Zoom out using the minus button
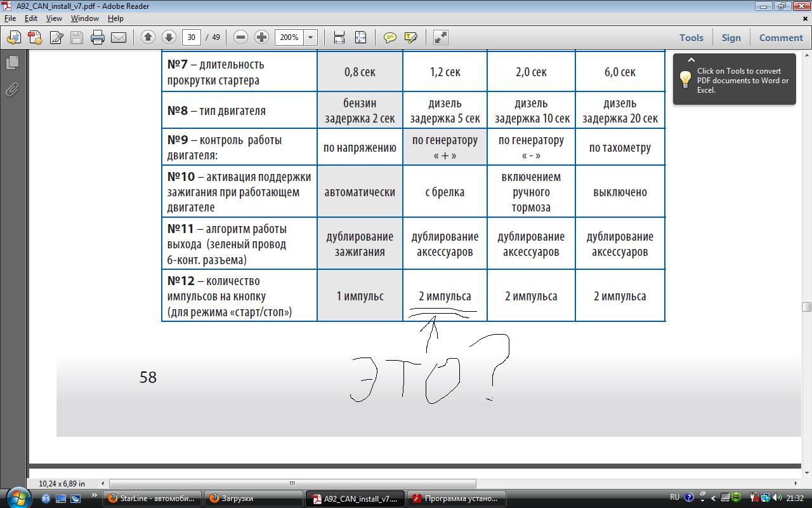The height and width of the screenshot is (508, 812). [x=240, y=37]
